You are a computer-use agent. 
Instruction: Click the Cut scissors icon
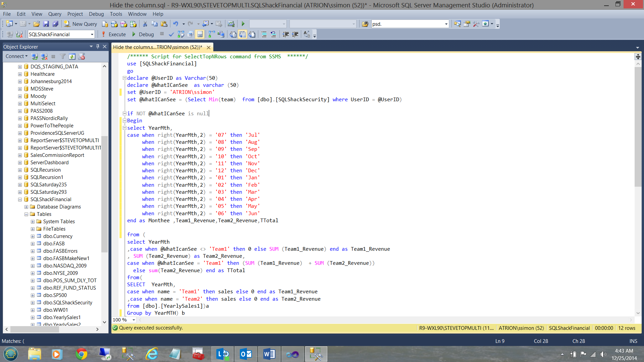[145, 24]
